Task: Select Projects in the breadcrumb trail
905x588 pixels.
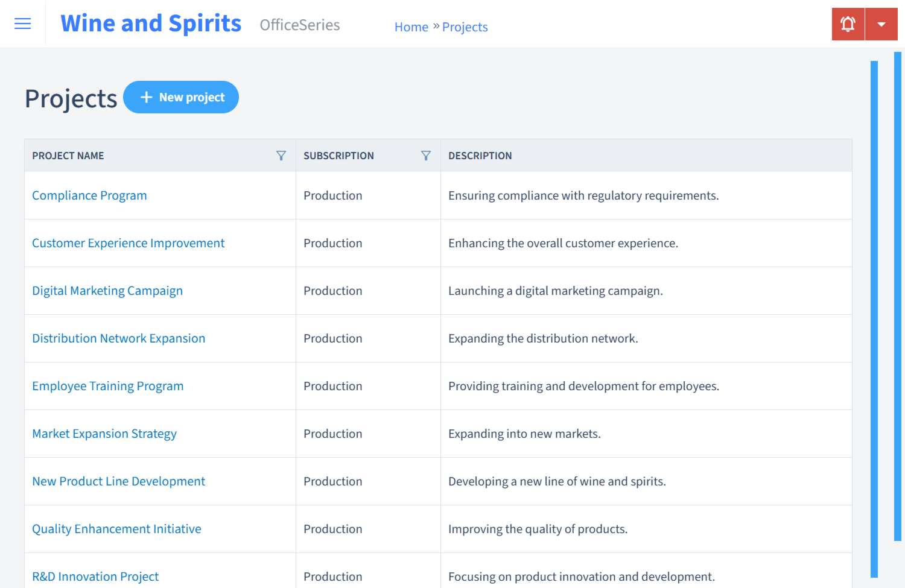Action: tap(465, 27)
